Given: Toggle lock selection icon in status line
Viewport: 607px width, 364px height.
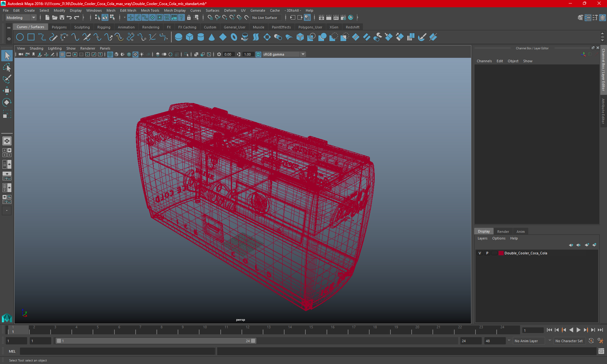Looking at the screenshot, I should (x=189, y=18).
